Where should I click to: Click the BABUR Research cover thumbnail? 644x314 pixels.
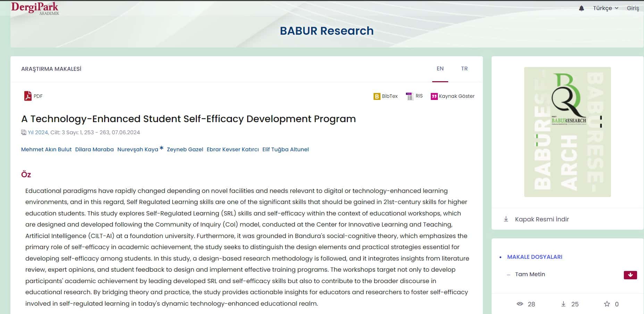click(567, 132)
